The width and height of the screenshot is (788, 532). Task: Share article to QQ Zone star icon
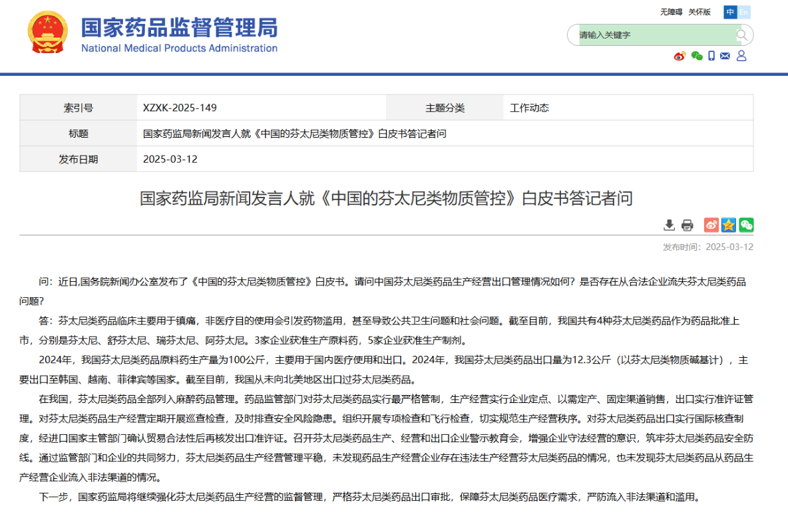pos(729,225)
